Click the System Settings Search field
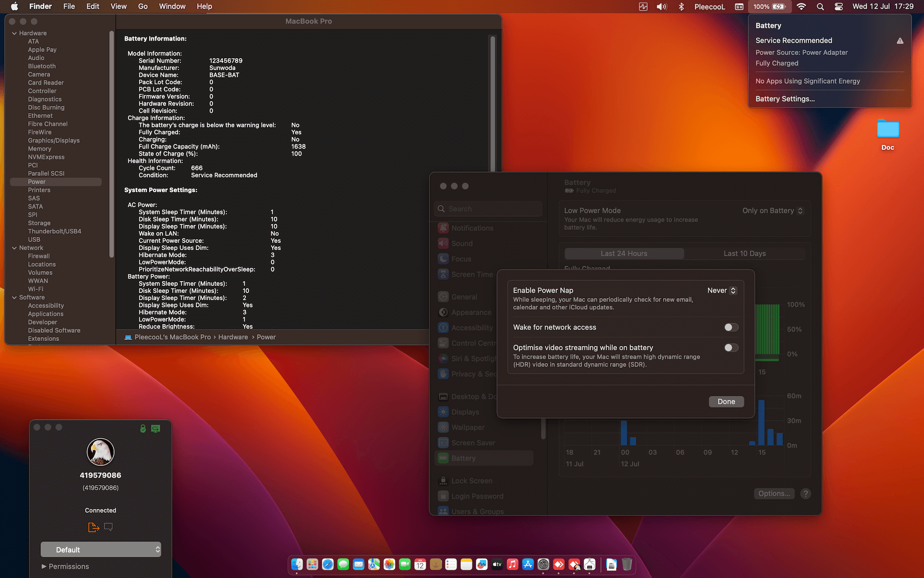The width and height of the screenshot is (924, 578). click(488, 209)
